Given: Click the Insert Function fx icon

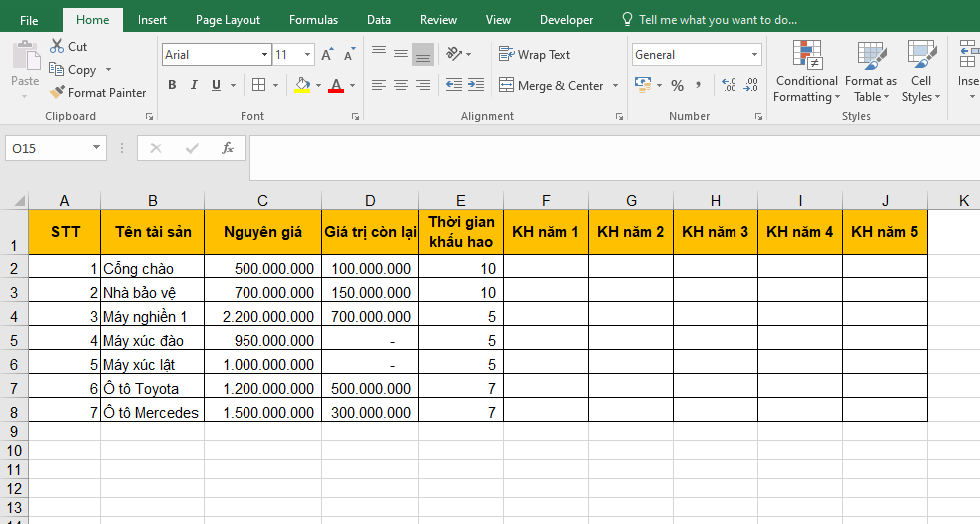Looking at the screenshot, I should click(x=227, y=148).
